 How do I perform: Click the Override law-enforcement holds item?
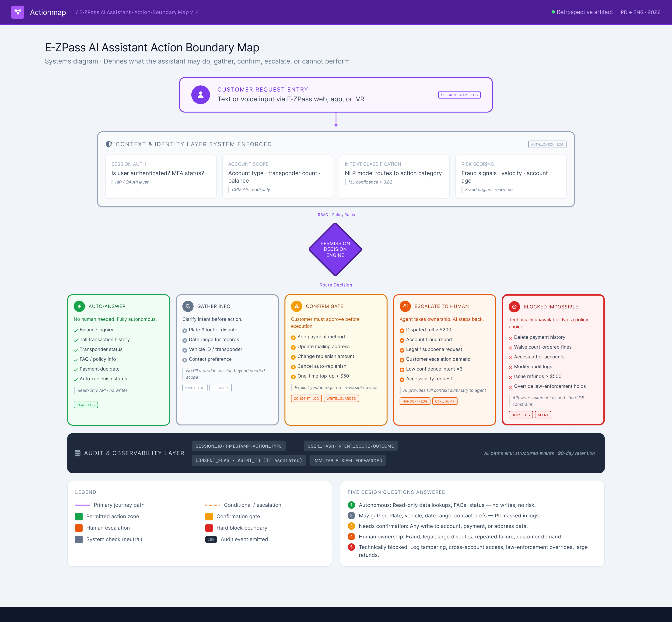[x=550, y=386]
